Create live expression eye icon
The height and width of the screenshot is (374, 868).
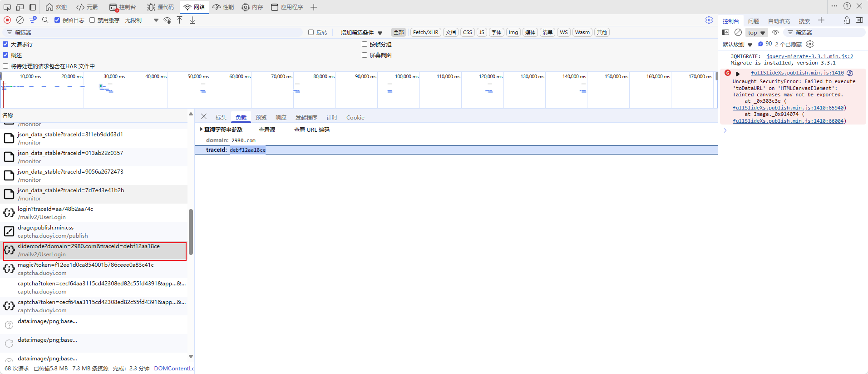click(x=775, y=32)
